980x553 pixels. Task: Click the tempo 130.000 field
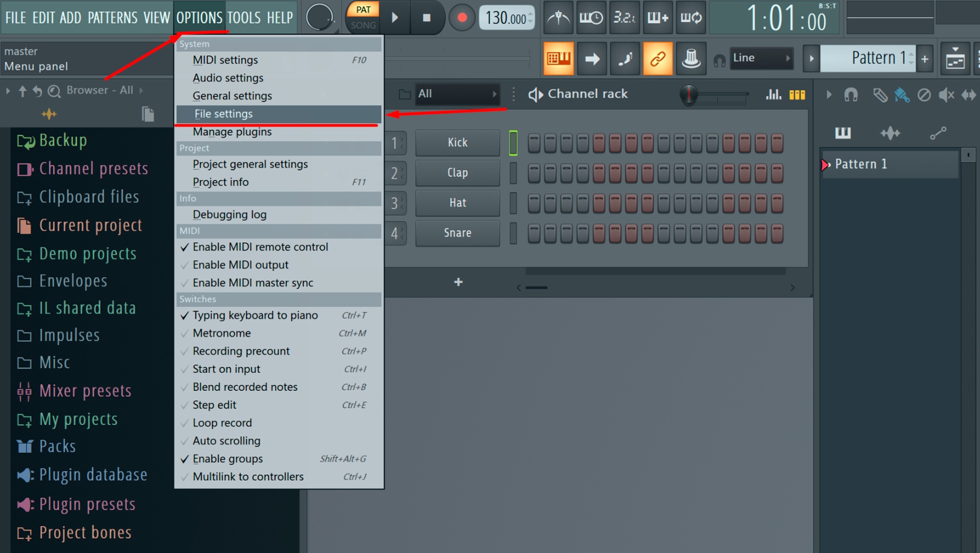tap(506, 18)
